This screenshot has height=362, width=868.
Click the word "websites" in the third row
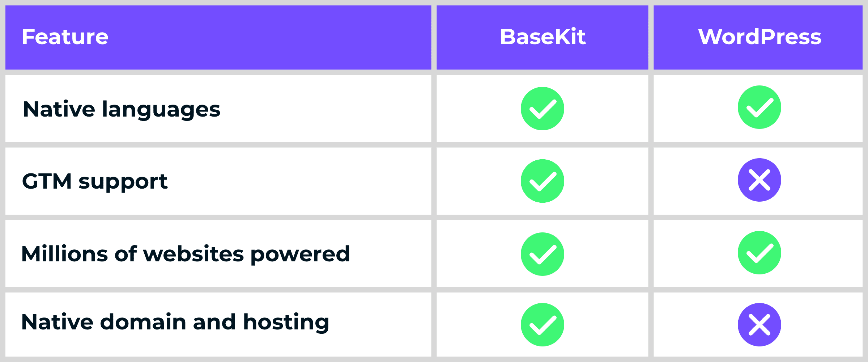pyautogui.click(x=193, y=254)
